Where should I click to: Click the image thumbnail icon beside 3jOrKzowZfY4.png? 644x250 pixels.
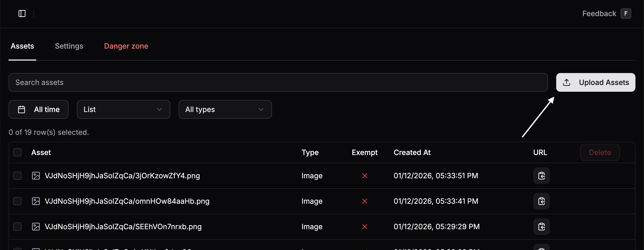click(x=36, y=176)
